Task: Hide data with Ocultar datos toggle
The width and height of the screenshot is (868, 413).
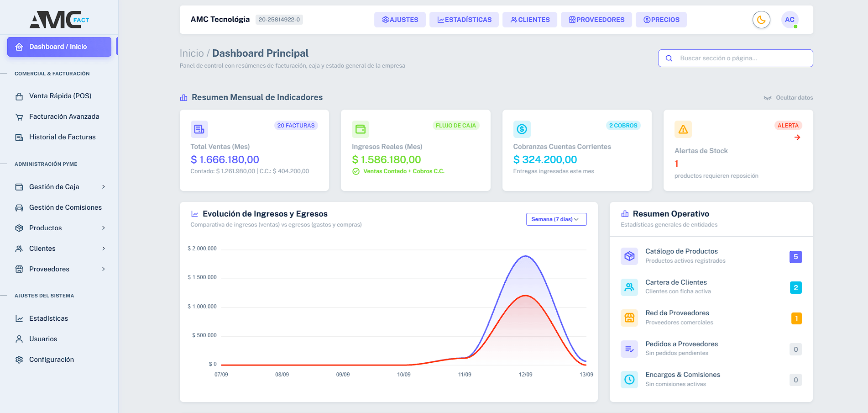Action: [x=788, y=98]
